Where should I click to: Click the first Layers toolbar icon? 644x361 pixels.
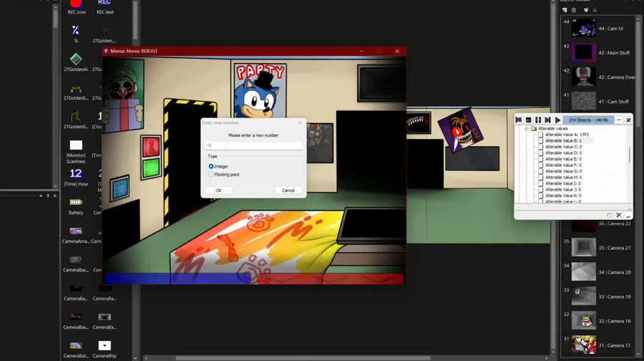coord(565,10)
